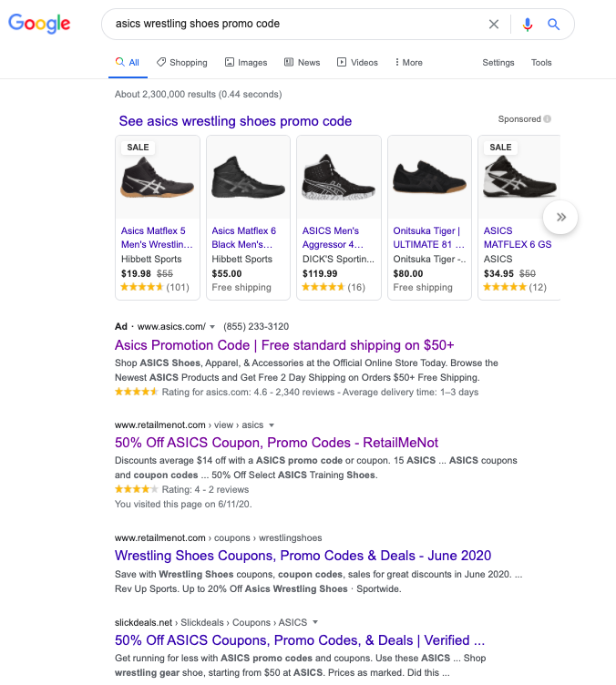Click into the search query field
The image size is (616, 685).
tap(292, 25)
